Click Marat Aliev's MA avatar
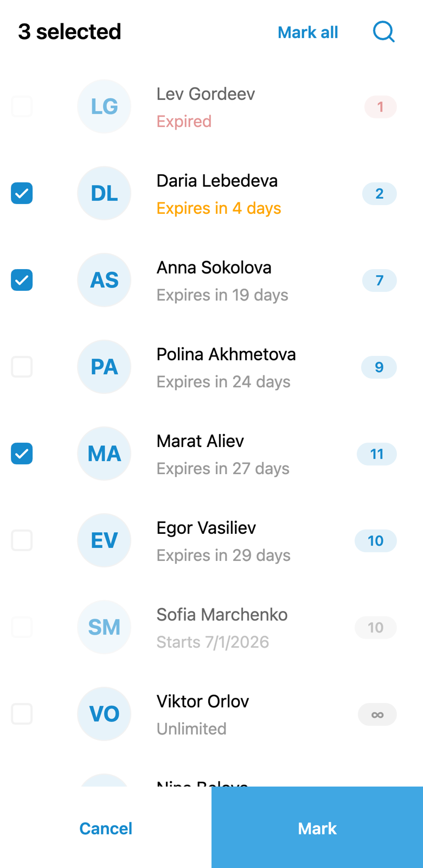The image size is (423, 868). click(104, 454)
